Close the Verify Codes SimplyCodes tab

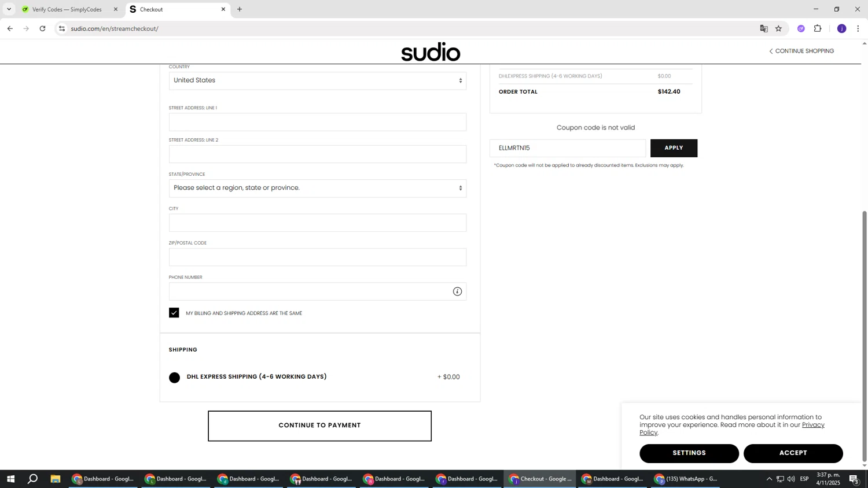(x=116, y=9)
